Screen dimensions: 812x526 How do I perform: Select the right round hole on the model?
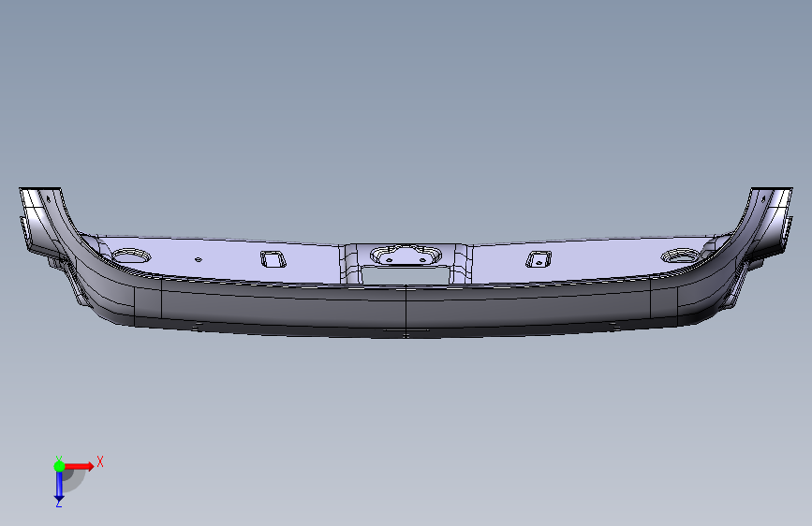coord(681,256)
